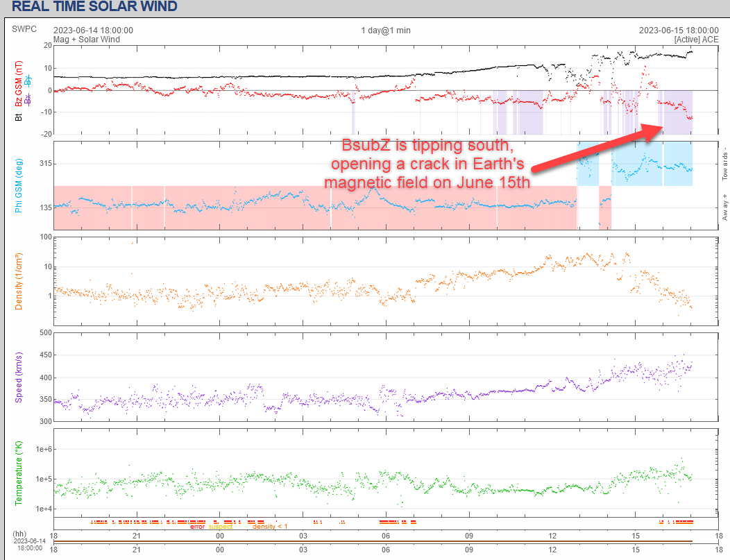
Task: Click the "(hh)" time axis label
Action: pyautogui.click(x=19, y=534)
